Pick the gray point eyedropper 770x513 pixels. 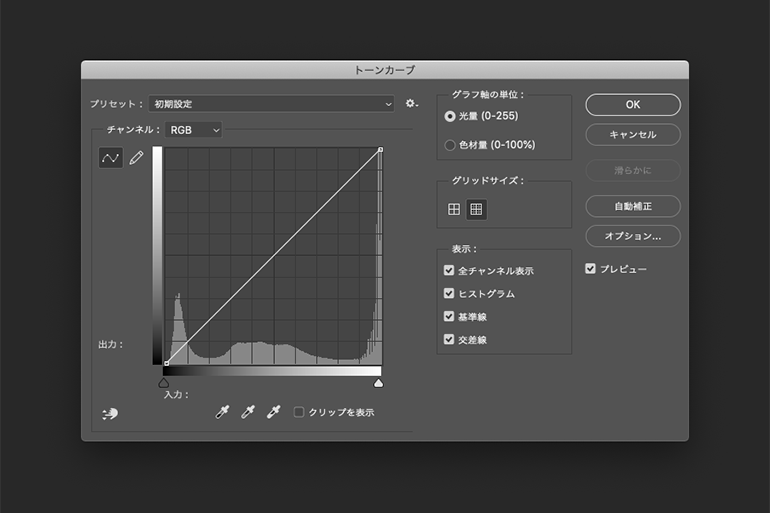(x=248, y=412)
